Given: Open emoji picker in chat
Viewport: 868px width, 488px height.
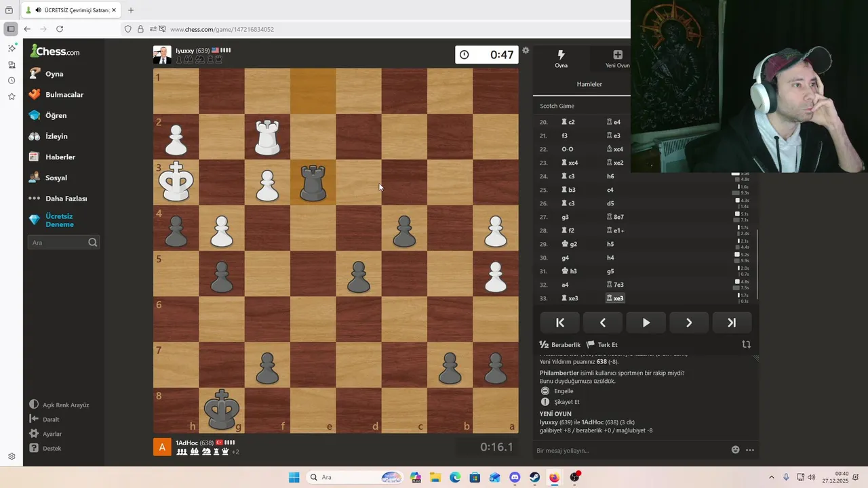Looking at the screenshot, I should point(736,449).
